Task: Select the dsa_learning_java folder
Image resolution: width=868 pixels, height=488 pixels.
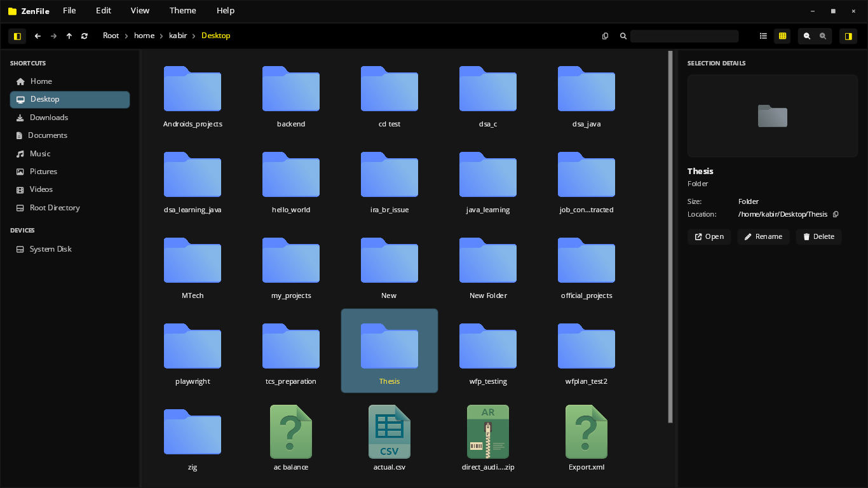Action: click(193, 180)
